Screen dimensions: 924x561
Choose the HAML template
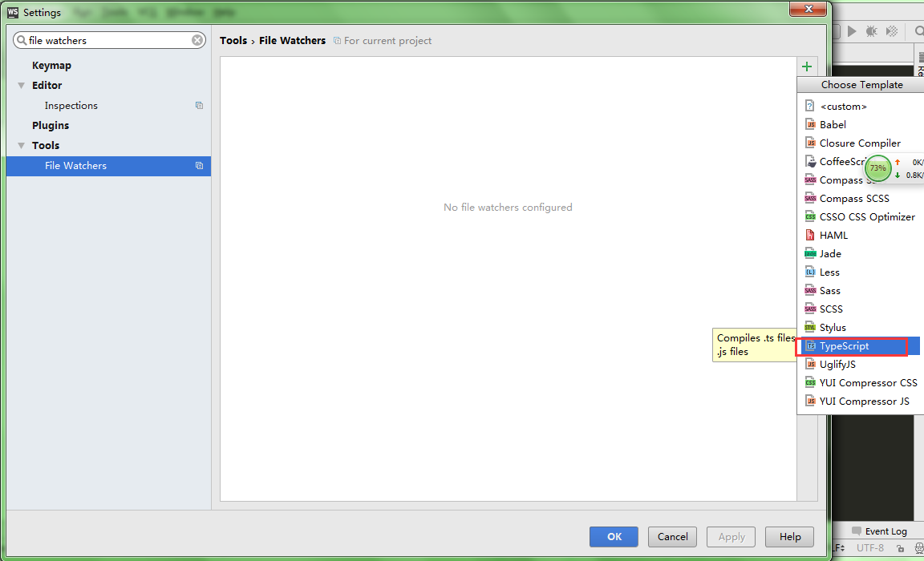point(861,236)
